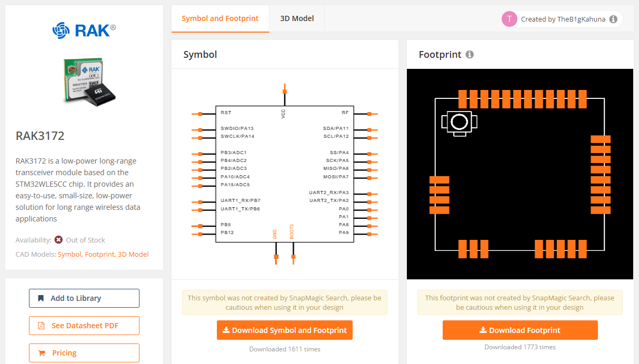
Task: Click the RAK3172 title text
Action: point(40,136)
